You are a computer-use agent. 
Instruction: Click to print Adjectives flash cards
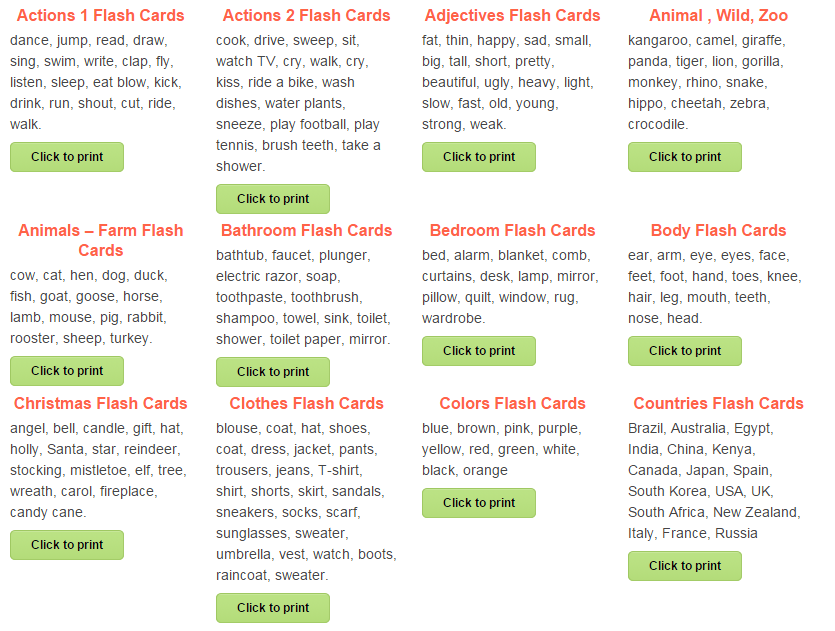coord(479,157)
